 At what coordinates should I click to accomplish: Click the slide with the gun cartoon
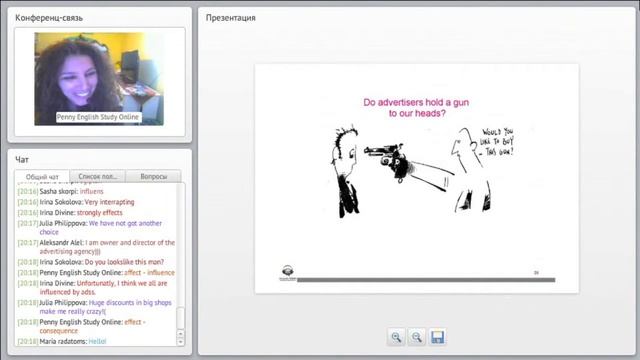(x=417, y=178)
